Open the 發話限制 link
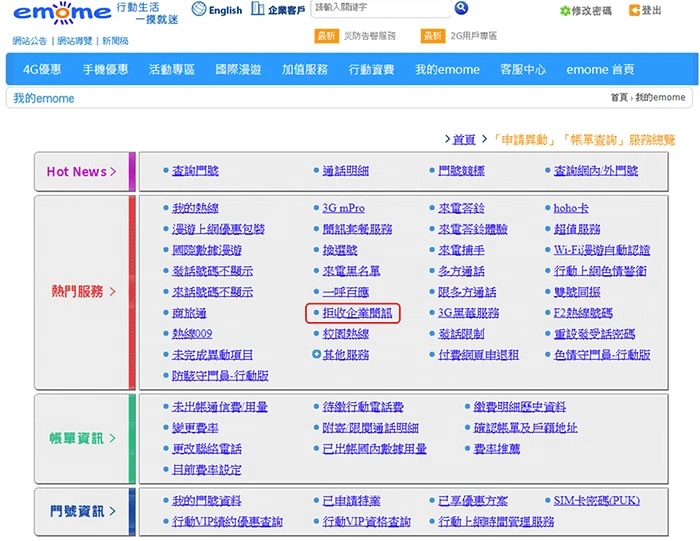700x541 pixels. (x=461, y=333)
